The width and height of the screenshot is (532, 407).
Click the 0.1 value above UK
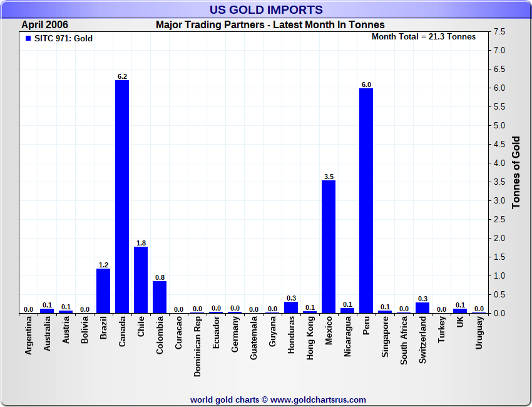point(460,305)
